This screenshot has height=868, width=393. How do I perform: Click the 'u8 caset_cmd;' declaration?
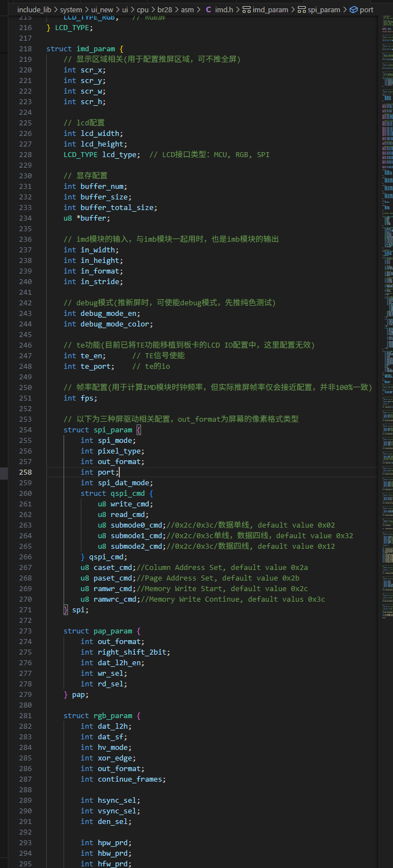[108, 567]
